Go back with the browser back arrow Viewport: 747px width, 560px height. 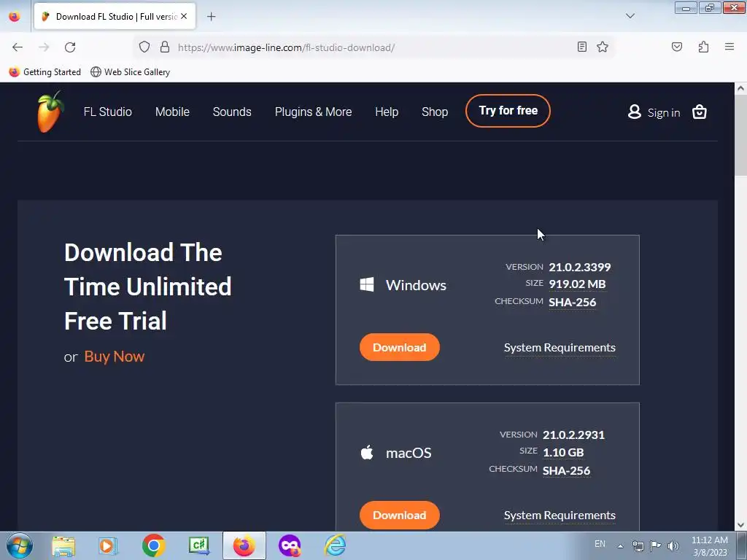click(x=18, y=47)
